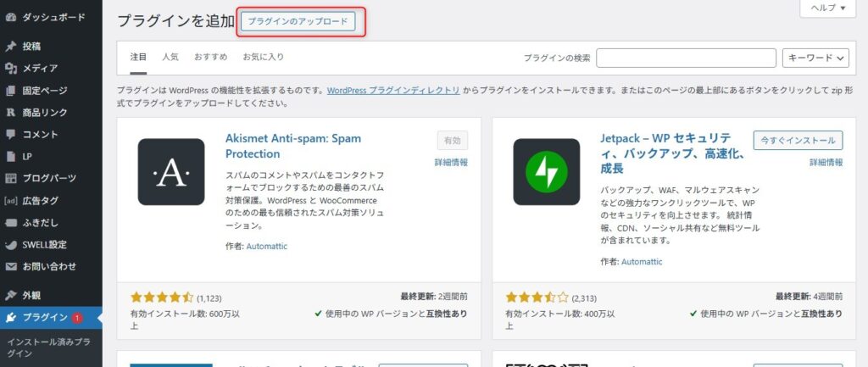Click the document icon beside LP
The width and height of the screenshot is (868, 367).
pos(10,157)
